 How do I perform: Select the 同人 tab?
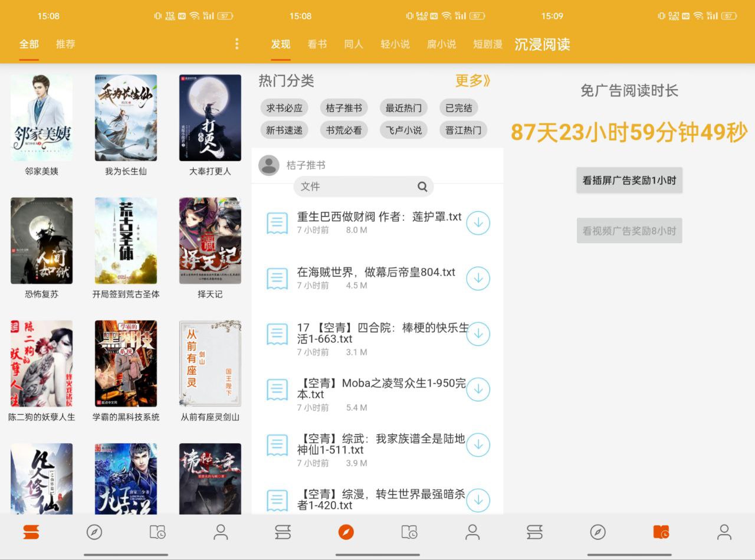coord(353,44)
